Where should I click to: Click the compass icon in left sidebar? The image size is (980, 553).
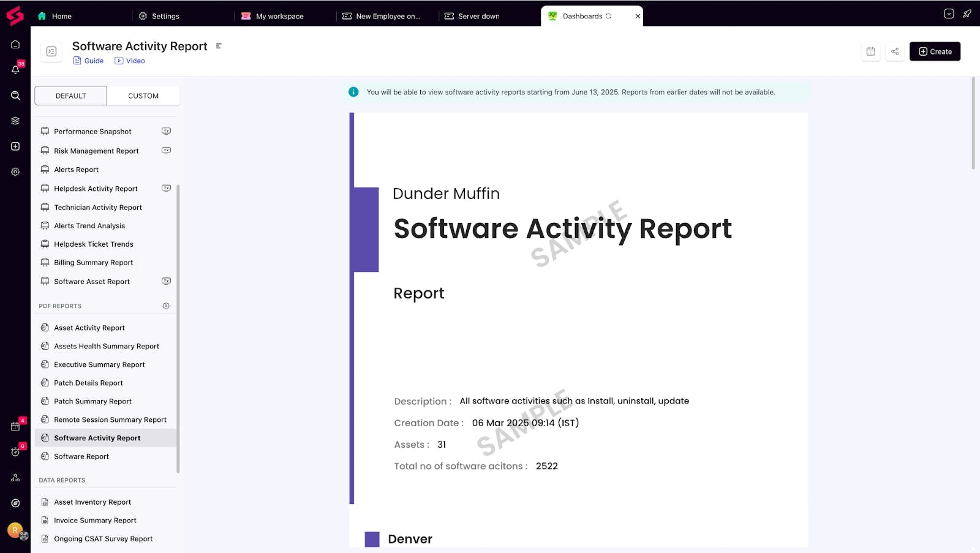click(15, 503)
